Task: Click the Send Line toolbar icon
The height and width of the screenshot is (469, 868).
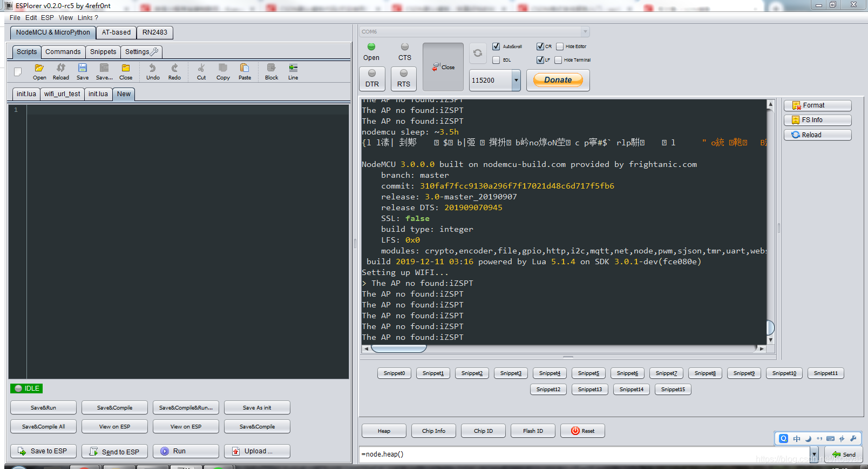Action: (x=293, y=71)
